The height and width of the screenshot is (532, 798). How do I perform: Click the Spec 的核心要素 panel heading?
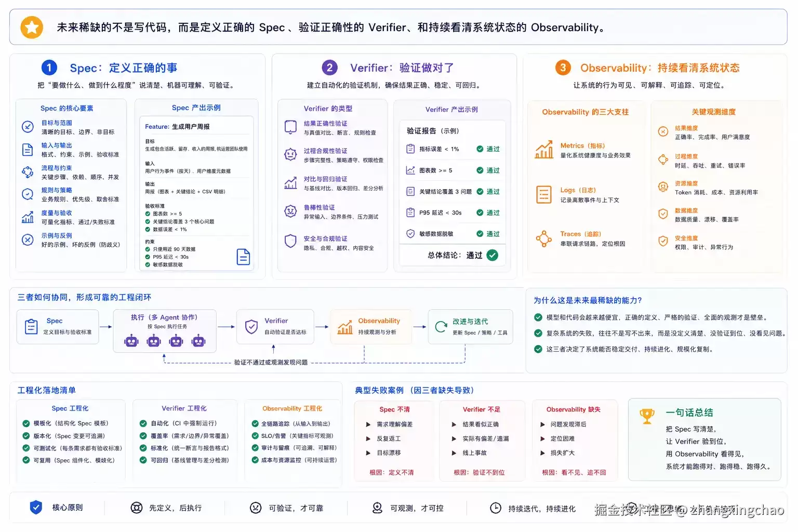point(67,108)
